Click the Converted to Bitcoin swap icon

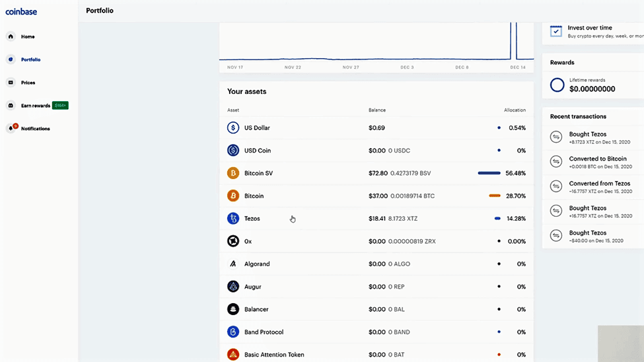[x=556, y=161]
